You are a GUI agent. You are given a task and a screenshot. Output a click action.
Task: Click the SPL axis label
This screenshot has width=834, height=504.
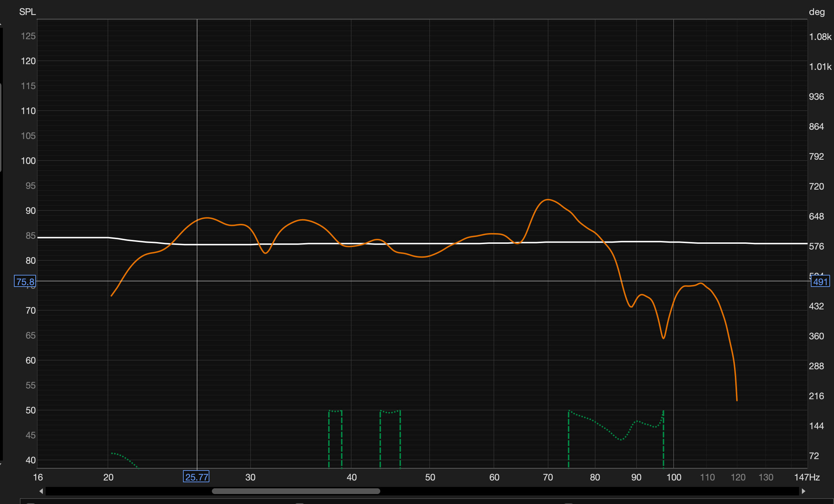tap(27, 12)
